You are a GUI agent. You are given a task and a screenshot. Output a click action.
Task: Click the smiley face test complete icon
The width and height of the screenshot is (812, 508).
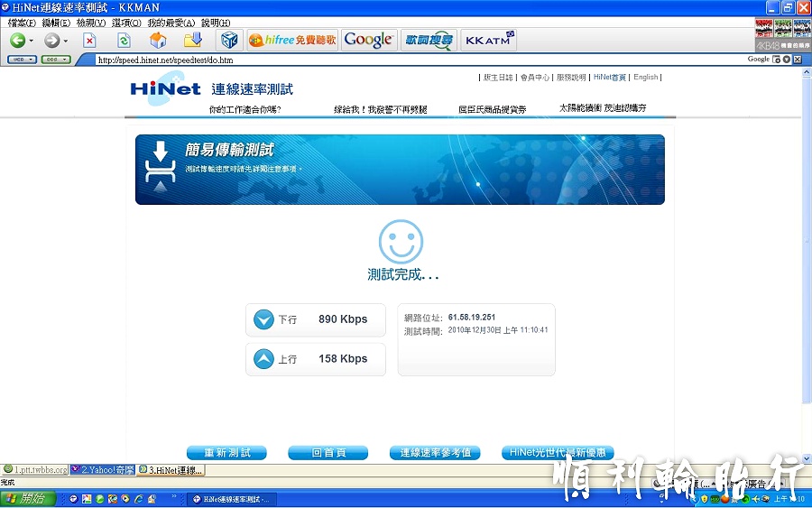click(401, 242)
